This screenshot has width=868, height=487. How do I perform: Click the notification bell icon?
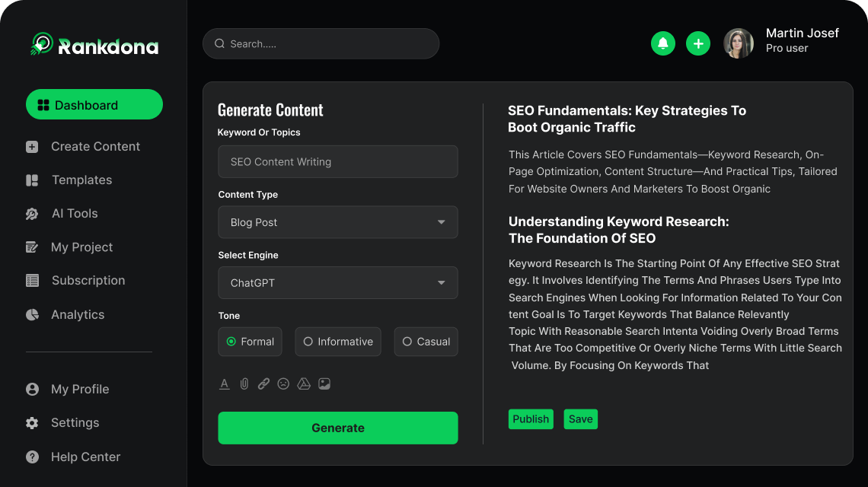click(663, 43)
